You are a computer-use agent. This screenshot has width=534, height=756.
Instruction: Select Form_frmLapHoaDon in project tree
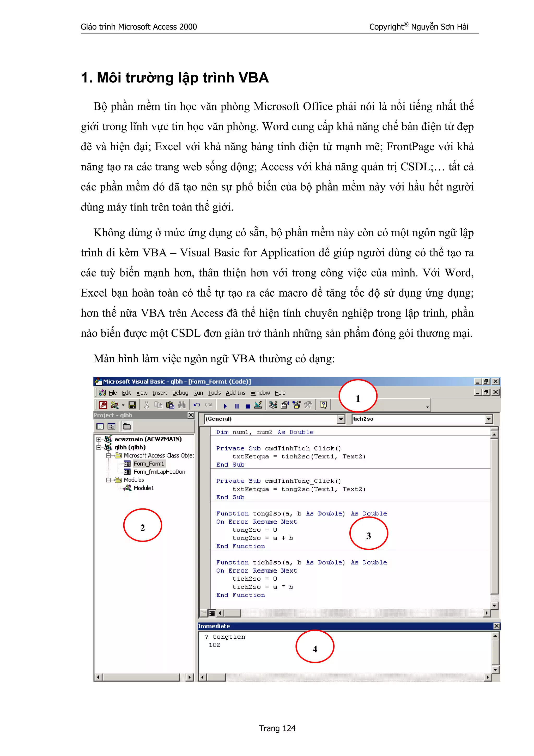tap(159, 472)
